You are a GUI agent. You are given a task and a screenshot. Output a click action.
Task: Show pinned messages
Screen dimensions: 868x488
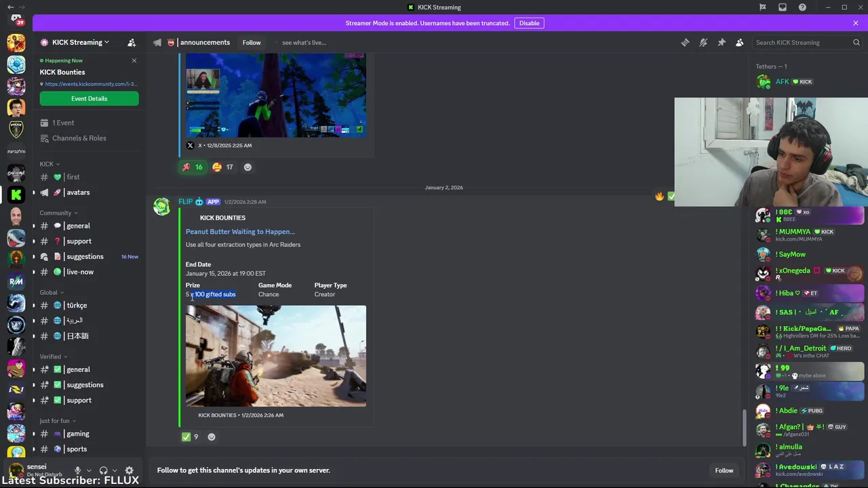pyautogui.click(x=722, y=42)
